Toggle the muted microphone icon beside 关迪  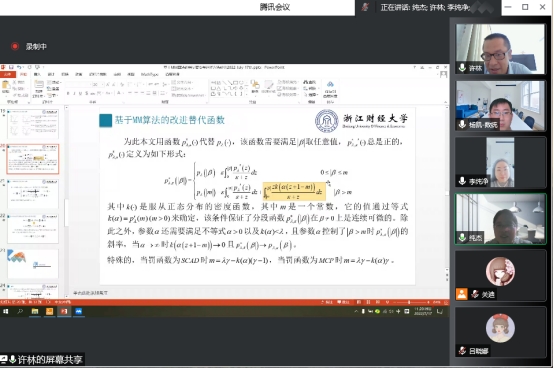(475, 294)
